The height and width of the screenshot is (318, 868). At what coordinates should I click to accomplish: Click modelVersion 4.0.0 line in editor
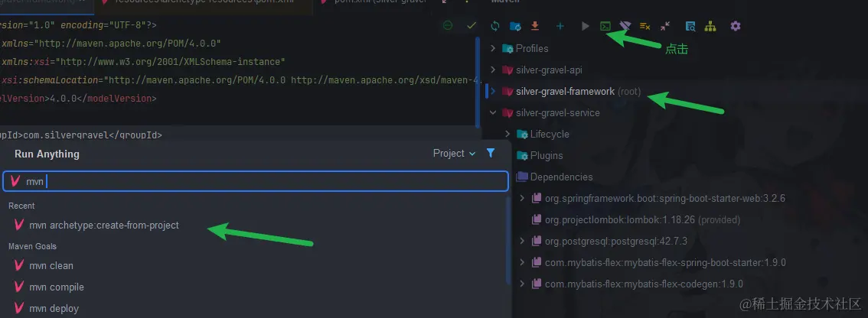click(x=78, y=99)
